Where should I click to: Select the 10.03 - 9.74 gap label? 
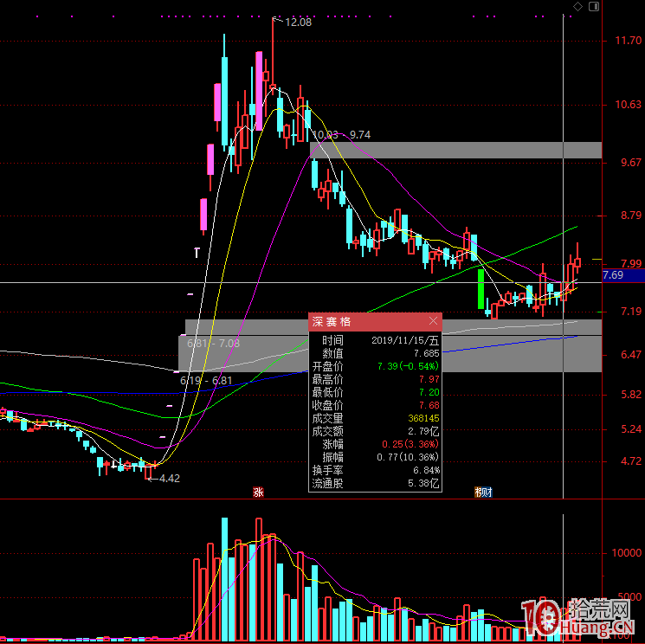(x=341, y=135)
